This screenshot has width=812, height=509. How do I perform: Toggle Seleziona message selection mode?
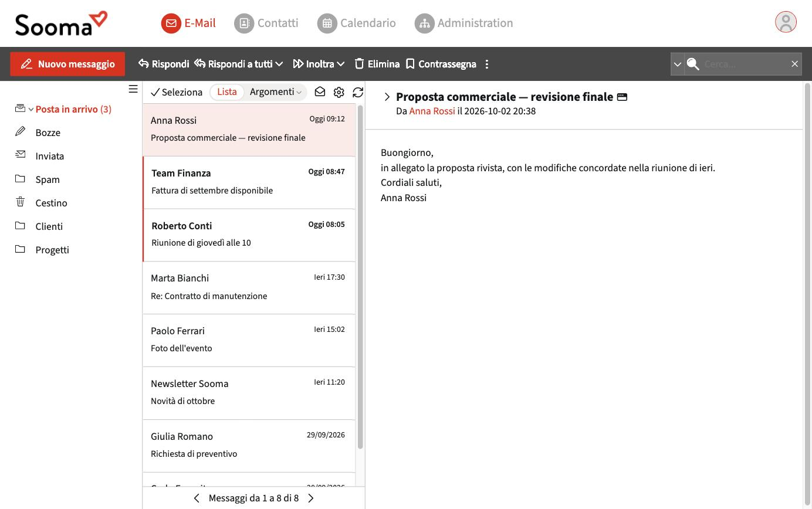[177, 92]
